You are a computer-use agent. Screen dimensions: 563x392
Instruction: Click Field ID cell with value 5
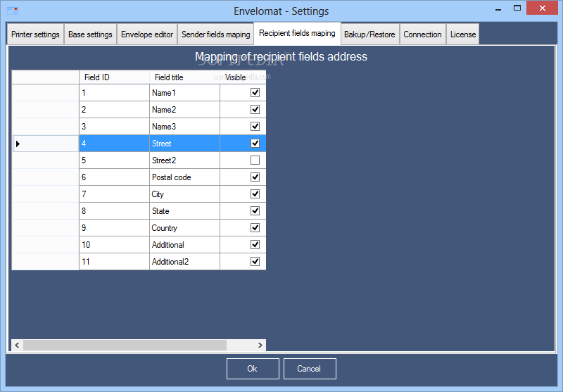pos(114,160)
